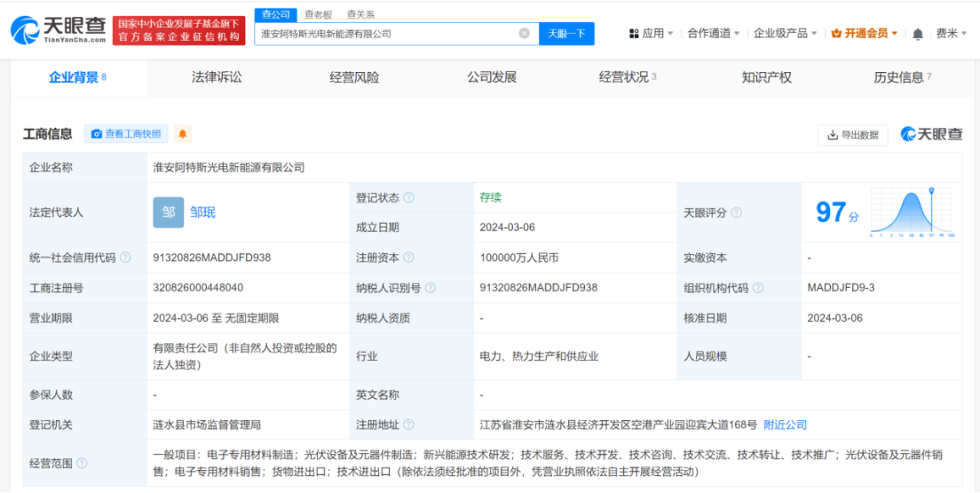Screen dimensions: 980x493
Task: Click the company name search input field
Action: click(386, 34)
